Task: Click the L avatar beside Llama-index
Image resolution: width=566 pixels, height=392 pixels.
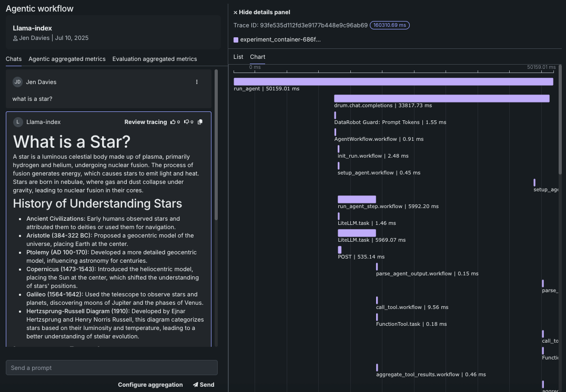Action: 18,122
